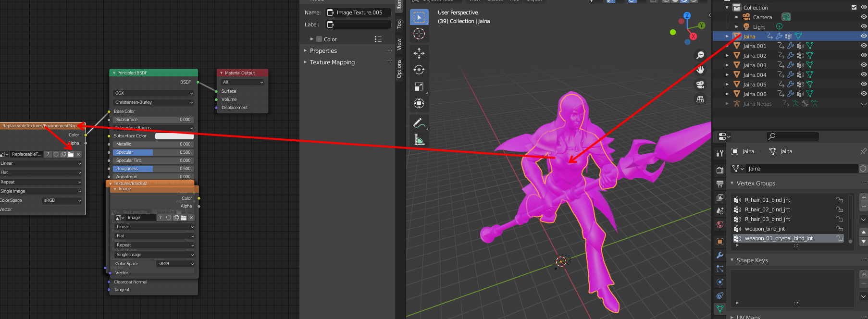Add a new vertex group with plus button
Image resolution: width=868 pixels, height=319 pixels.
864,197
